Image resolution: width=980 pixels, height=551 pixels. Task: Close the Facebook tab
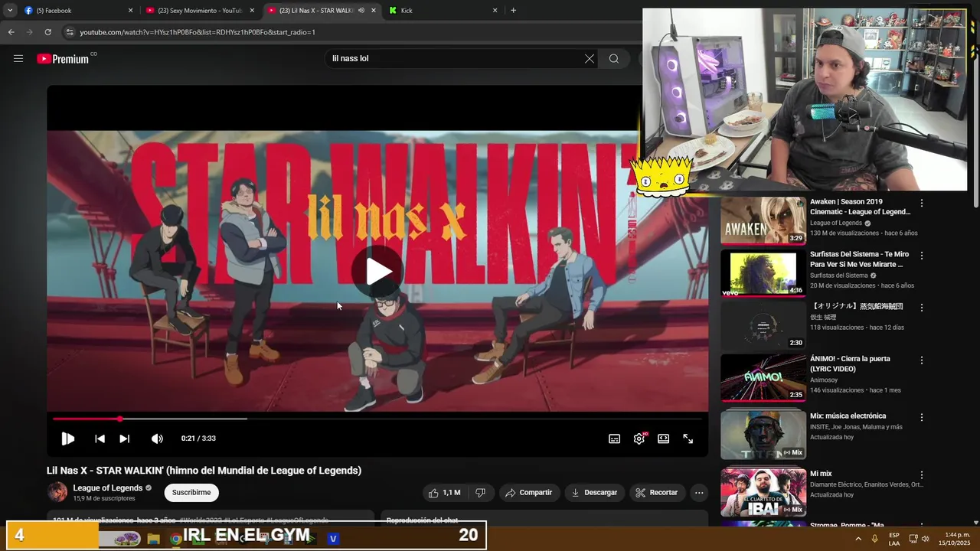coord(130,10)
